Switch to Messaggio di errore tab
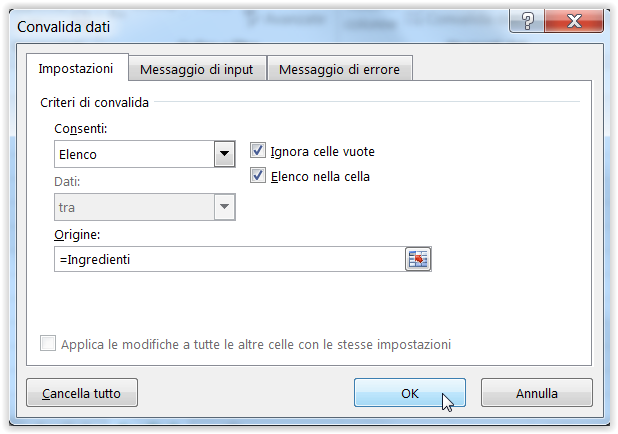618x434 pixels. click(339, 69)
